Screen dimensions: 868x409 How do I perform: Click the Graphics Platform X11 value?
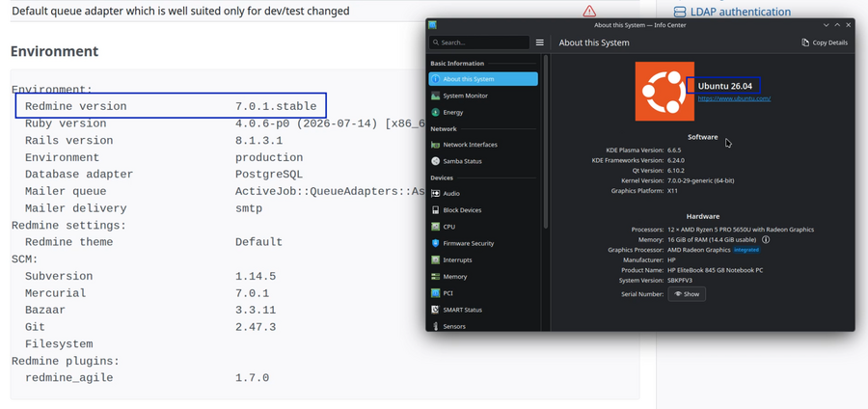[672, 191]
